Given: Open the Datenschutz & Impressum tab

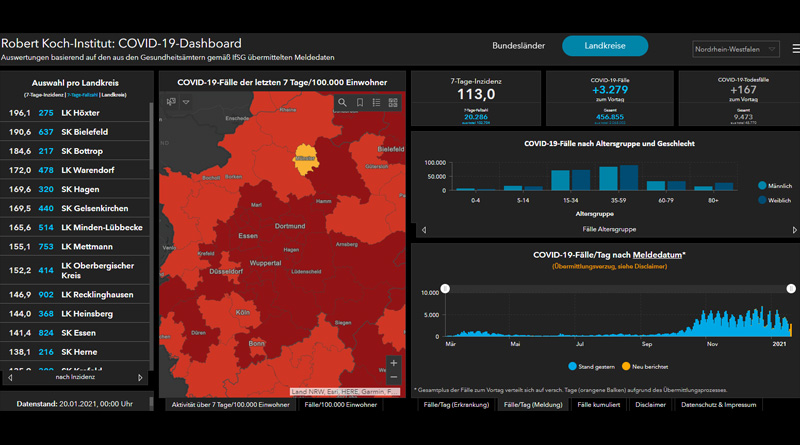Looking at the screenshot, I should tap(718, 405).
